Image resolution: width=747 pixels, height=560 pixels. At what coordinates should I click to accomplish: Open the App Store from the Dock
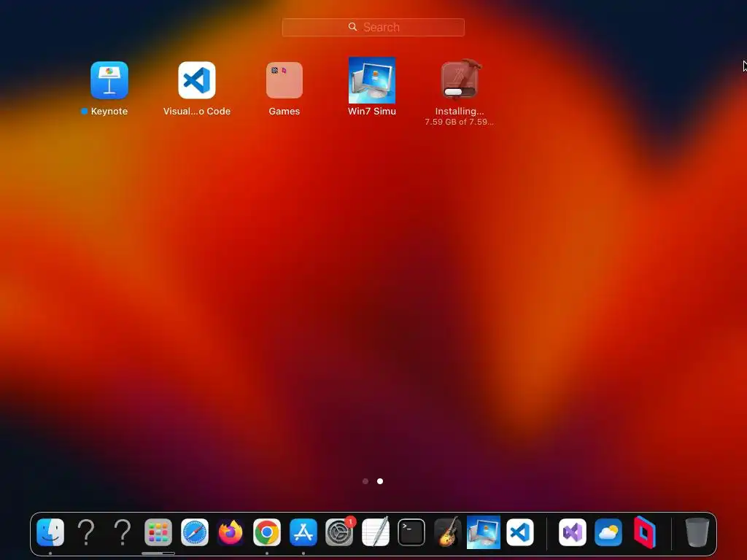(303, 532)
